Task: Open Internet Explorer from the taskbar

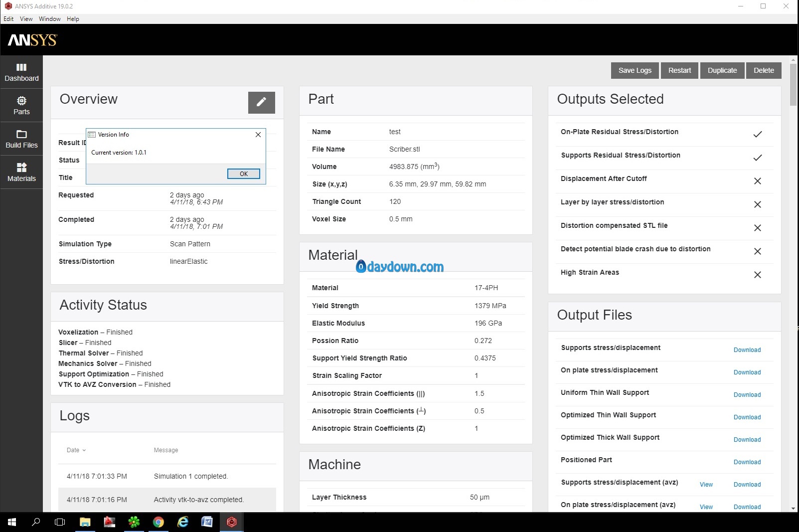Action: [183, 522]
